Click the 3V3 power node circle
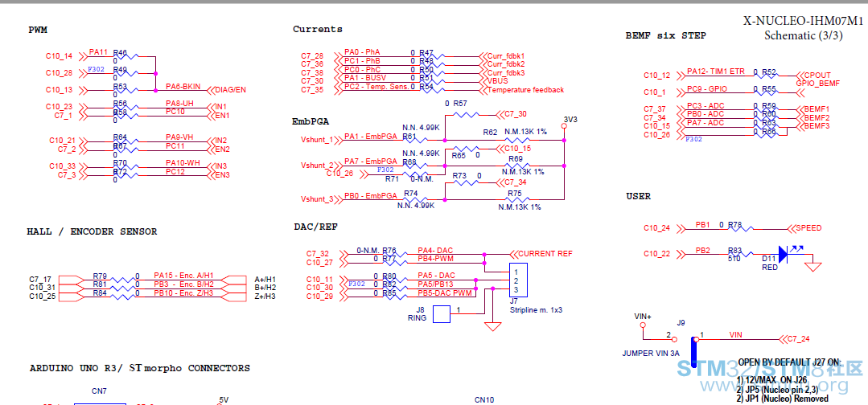868x405 pixels. pos(564,126)
